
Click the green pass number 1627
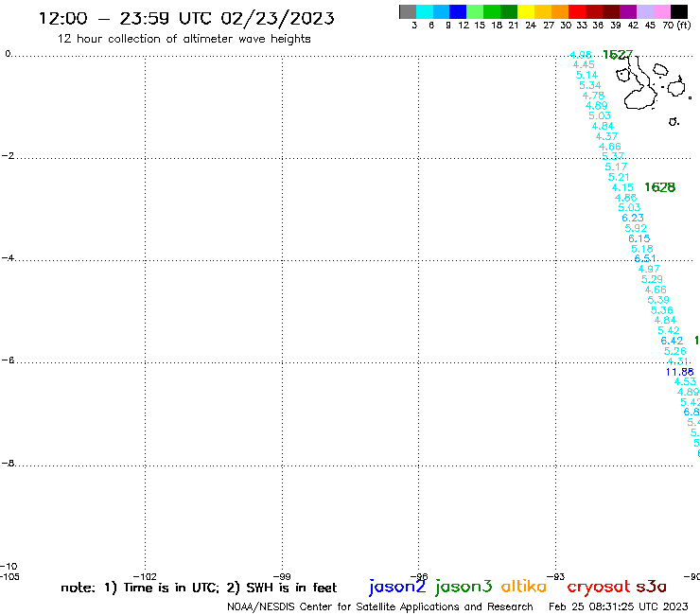(618, 55)
